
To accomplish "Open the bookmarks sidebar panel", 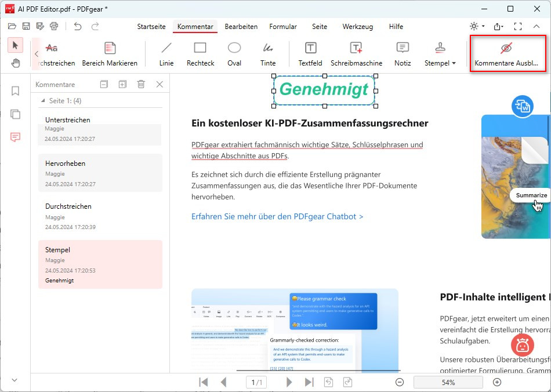I will pos(15,91).
